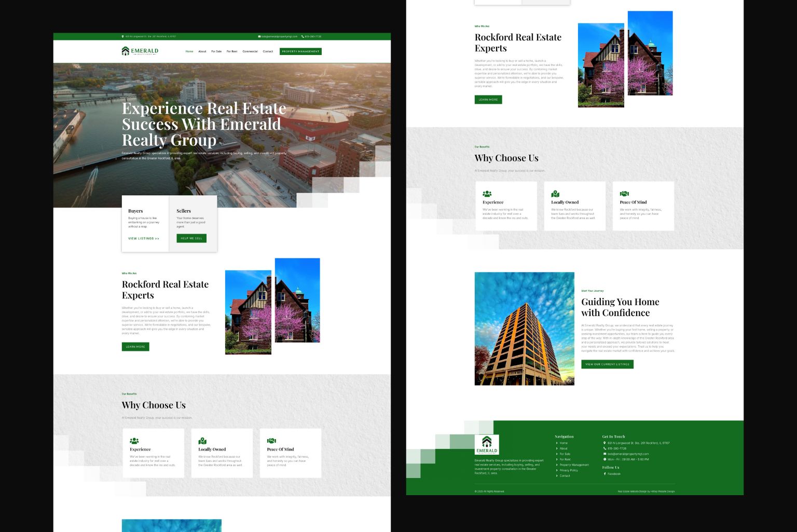The height and width of the screenshot is (532, 797).
Task: Click Why Choose Us heading on right page
Action: point(506,158)
